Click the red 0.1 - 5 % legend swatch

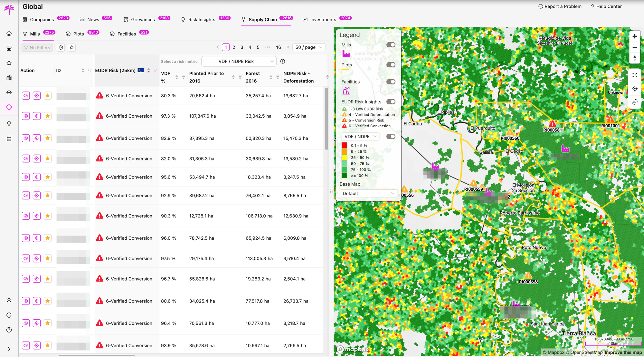click(x=345, y=145)
